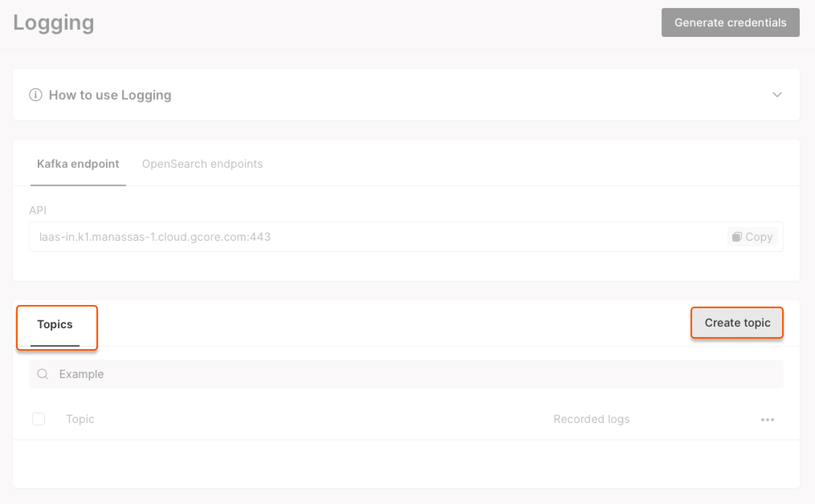Click the checkbox next to Topic column

[38, 419]
